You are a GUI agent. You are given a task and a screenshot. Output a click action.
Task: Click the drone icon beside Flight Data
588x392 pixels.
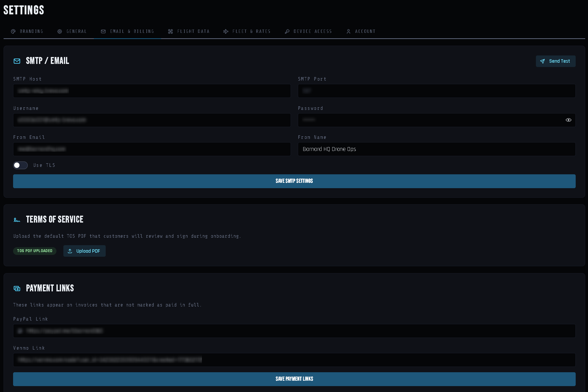point(171,31)
